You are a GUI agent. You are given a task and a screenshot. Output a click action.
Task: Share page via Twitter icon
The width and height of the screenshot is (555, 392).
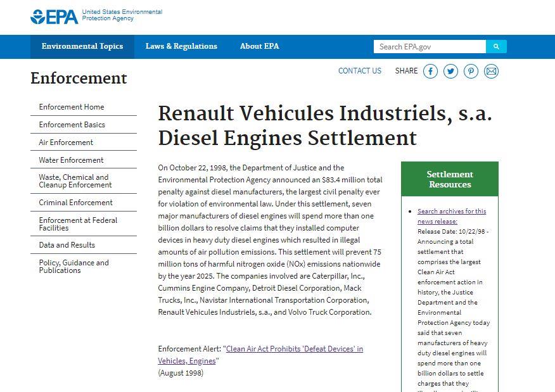click(450, 71)
